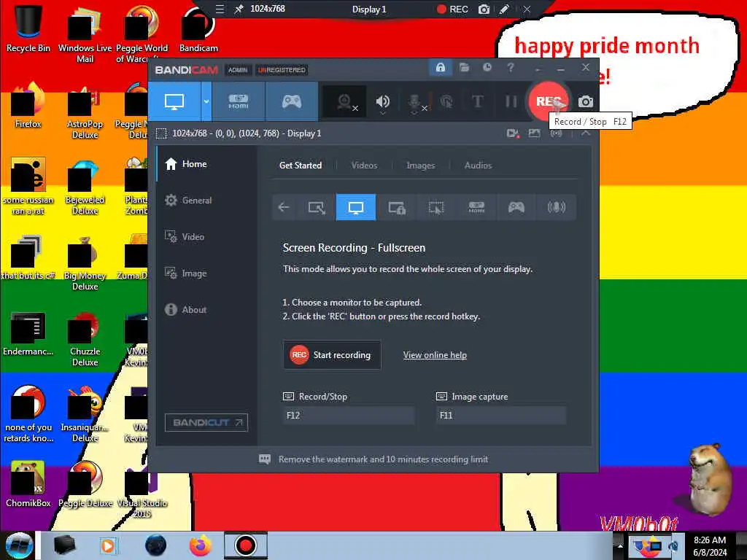Viewport: 747px width, 560px height.
Task: Open output folder icon in title bar
Action: click(464, 67)
